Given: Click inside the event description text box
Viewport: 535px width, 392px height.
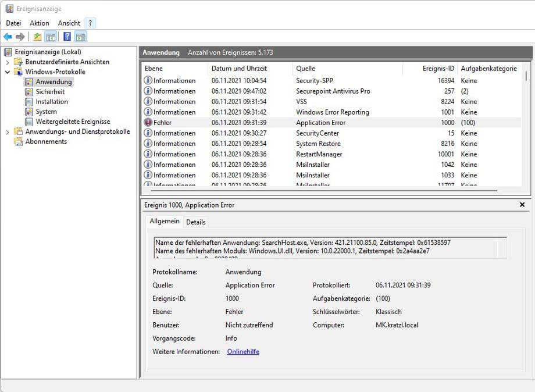Looking at the screenshot, I should (x=330, y=247).
